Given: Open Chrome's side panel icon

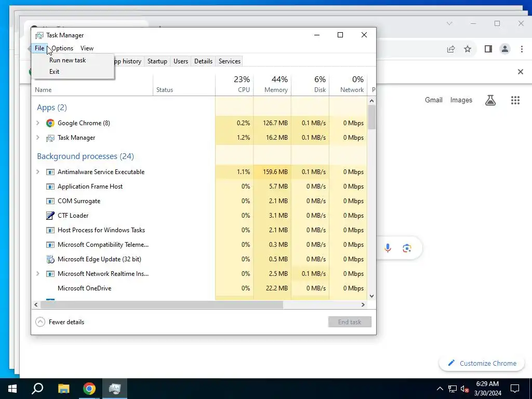Looking at the screenshot, I should [488, 49].
